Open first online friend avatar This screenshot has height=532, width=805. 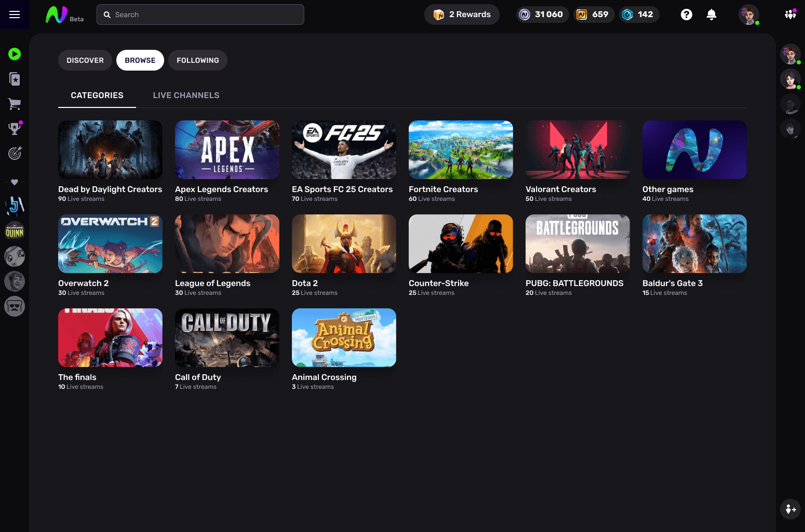coord(790,54)
